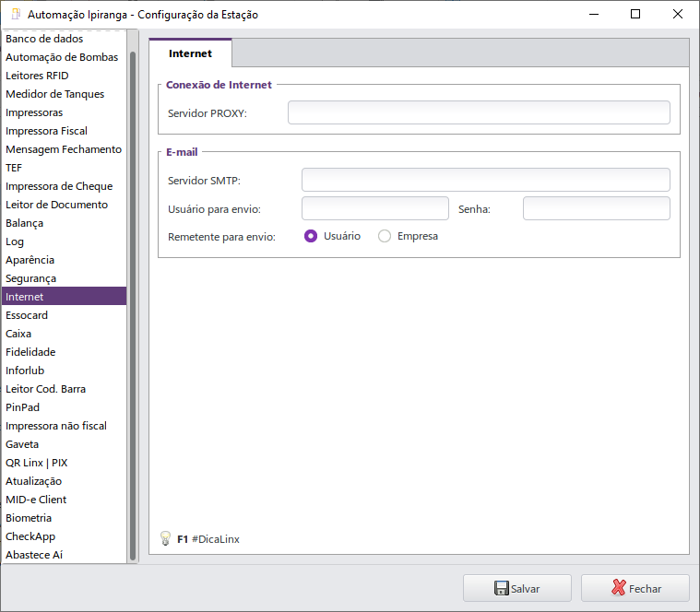The width and height of the screenshot is (700, 612).
Task: Select Atualização in sidebar
Action: (64, 481)
